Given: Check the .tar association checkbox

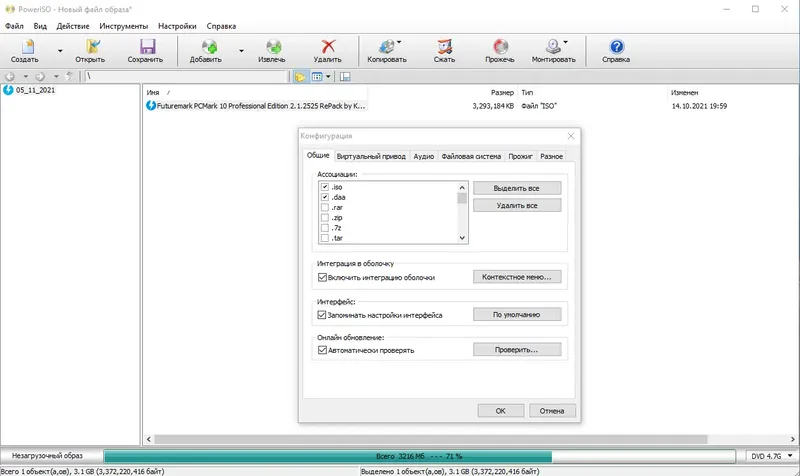Looking at the screenshot, I should click(x=324, y=238).
